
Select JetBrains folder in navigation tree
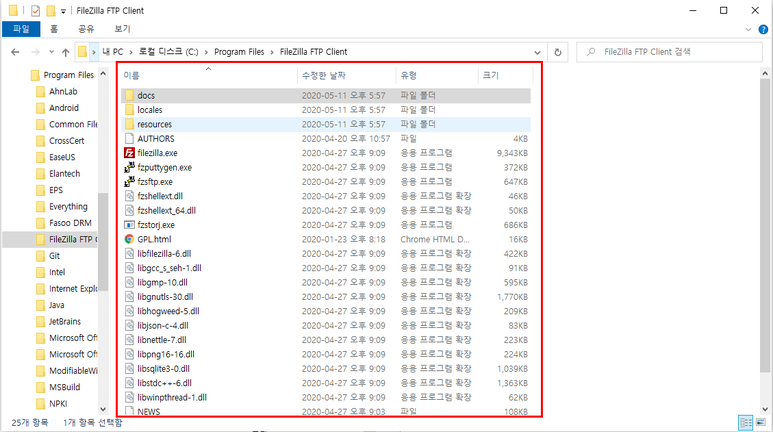[x=65, y=322]
